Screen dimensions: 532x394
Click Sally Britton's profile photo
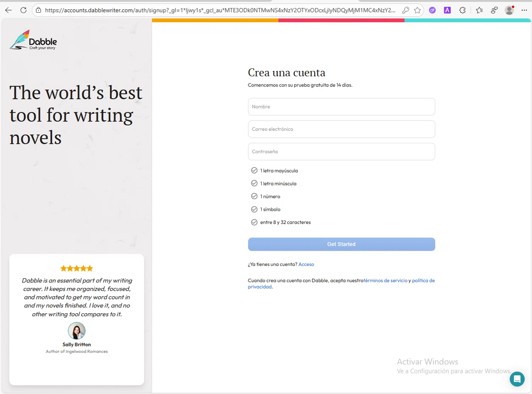[x=77, y=331]
